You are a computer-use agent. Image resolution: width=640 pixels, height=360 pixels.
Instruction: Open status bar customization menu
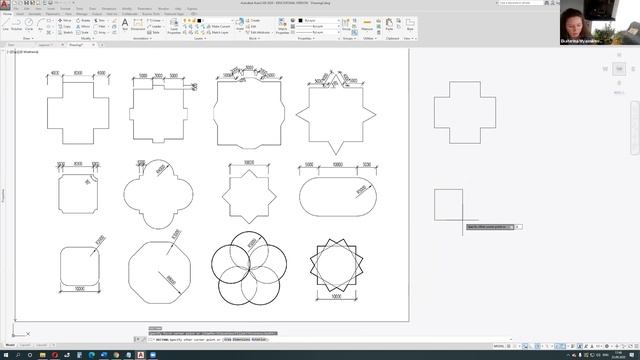[636, 346]
